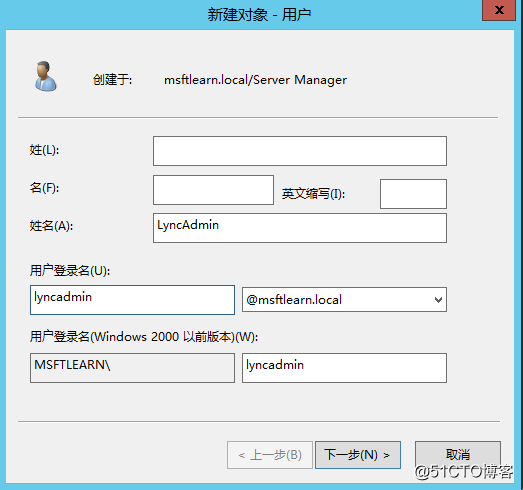523x490 pixels.
Task: Cancel the dialog with 取消
Action: (x=458, y=455)
